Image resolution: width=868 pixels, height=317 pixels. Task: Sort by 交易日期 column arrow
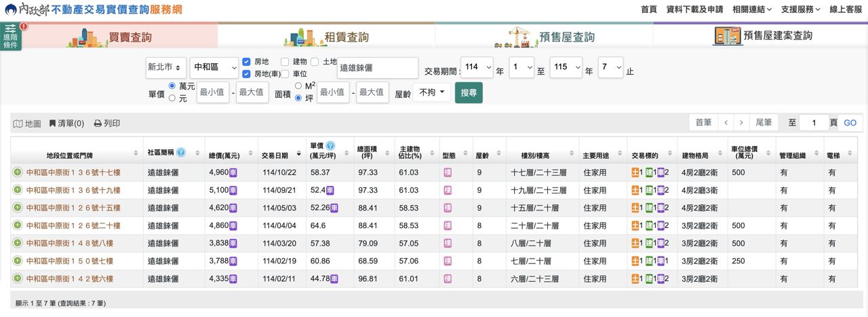coord(298,155)
